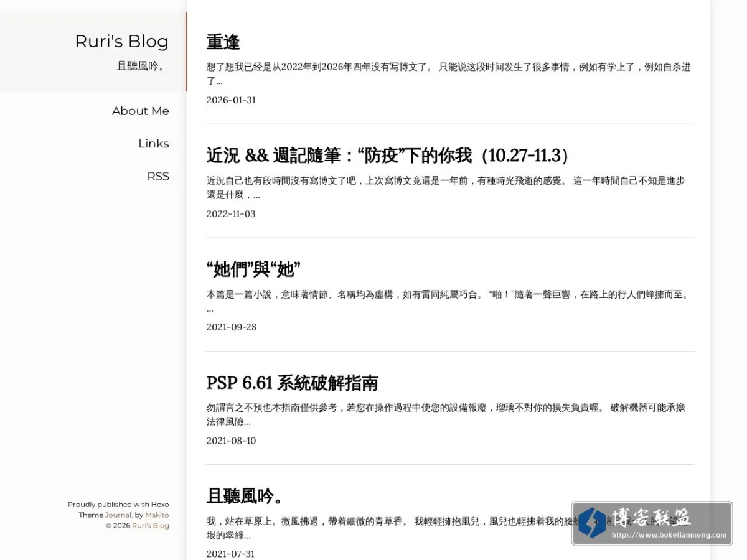Open the "她們"與"她" post
747x560 pixels.
(x=253, y=269)
